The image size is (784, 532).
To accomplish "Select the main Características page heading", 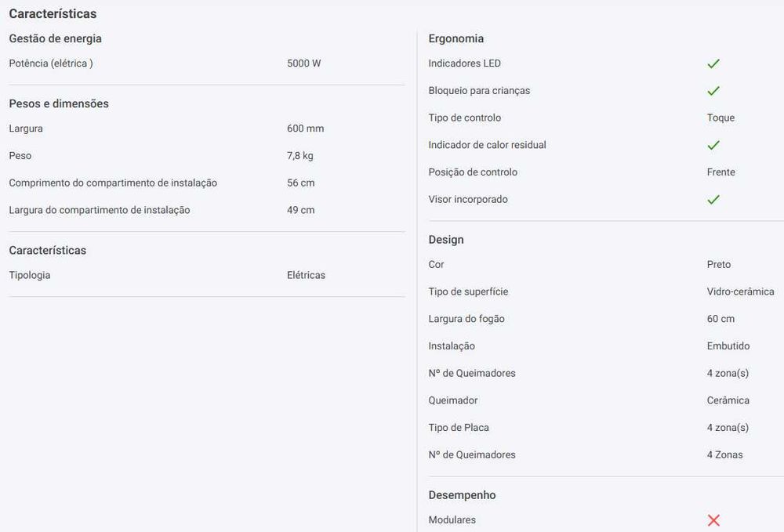I will coord(53,14).
